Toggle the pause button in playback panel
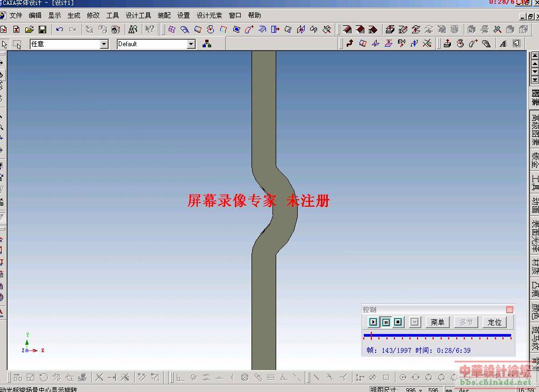539x392 pixels. (386, 322)
